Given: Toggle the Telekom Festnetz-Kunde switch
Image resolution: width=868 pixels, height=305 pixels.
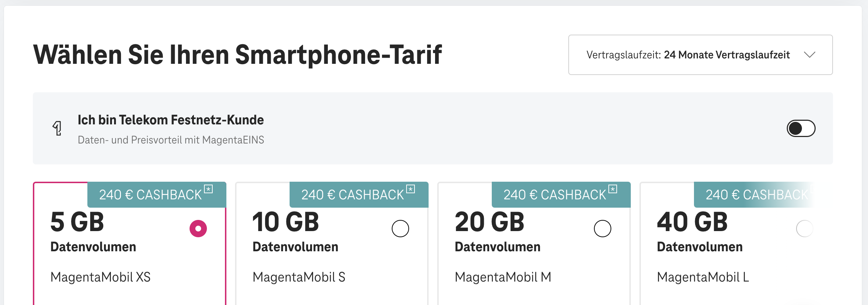Looking at the screenshot, I should 801,128.
